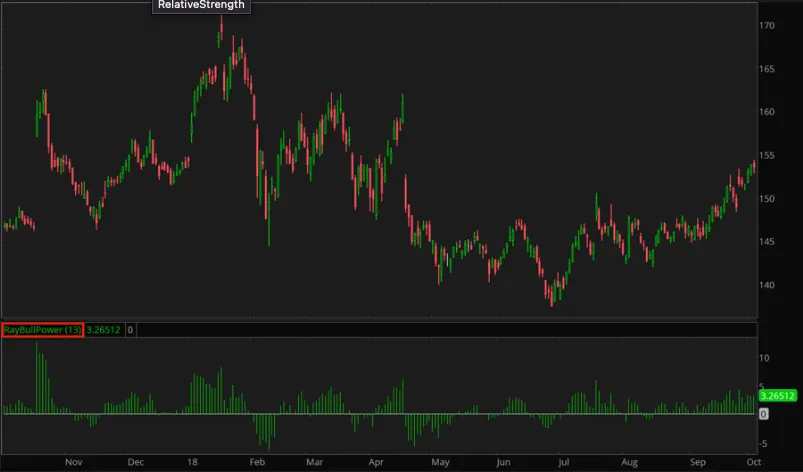This screenshot has height=472, width=803.
Task: Click the Dec label on time axis
Action: pos(136,462)
